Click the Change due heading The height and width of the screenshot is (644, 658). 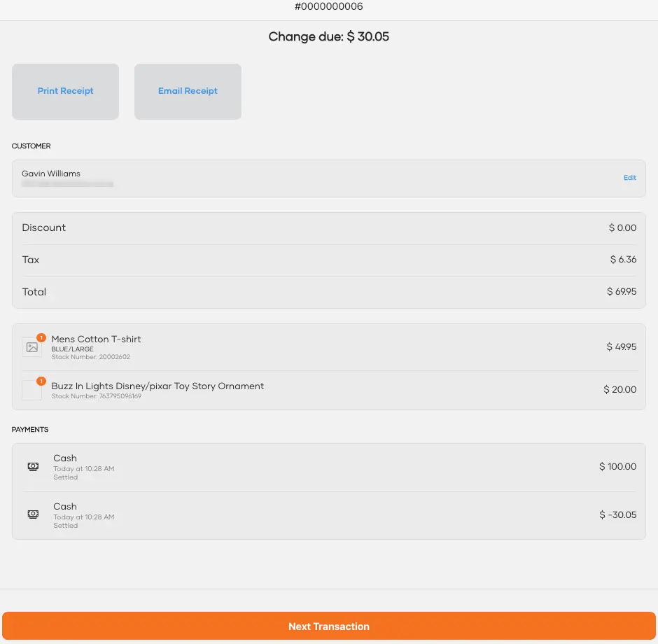328,36
